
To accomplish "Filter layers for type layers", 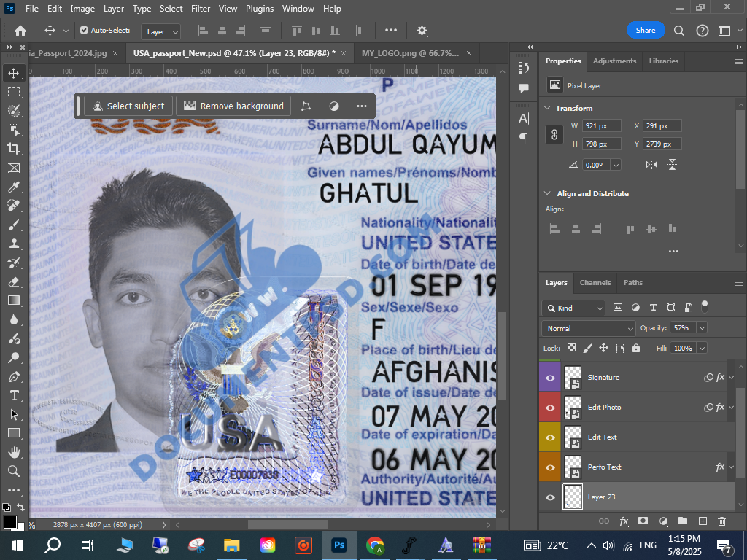I will 653,308.
